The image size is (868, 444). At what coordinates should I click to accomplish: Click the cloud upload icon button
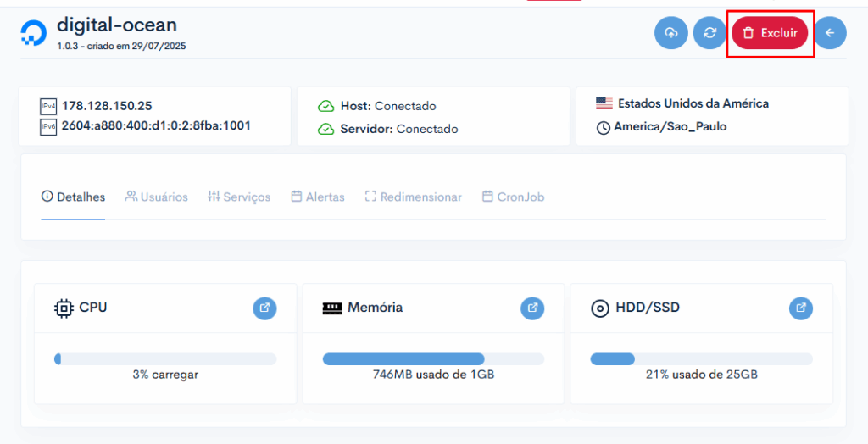click(671, 33)
